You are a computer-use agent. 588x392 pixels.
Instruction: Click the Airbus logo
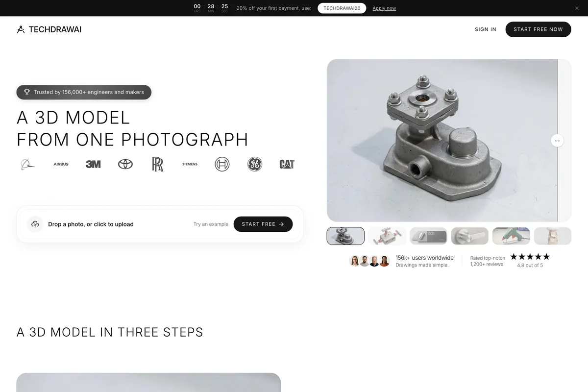tap(61, 164)
